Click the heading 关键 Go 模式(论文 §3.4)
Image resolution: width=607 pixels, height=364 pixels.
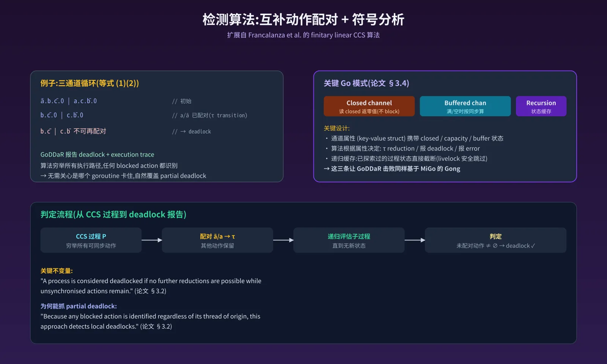click(x=366, y=83)
